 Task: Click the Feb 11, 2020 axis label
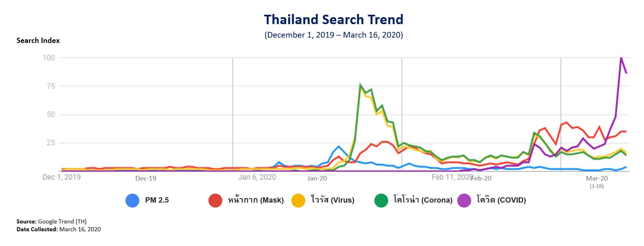pyautogui.click(x=452, y=177)
